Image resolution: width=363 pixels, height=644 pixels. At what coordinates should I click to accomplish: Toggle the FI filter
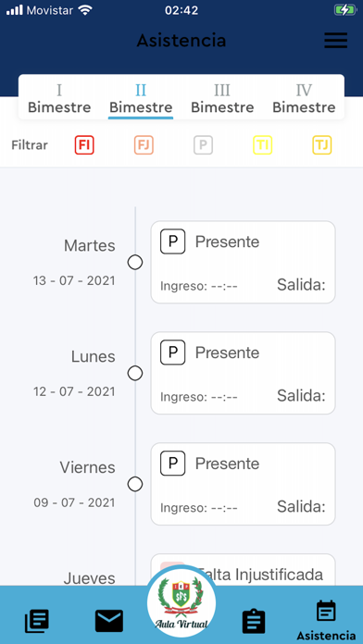pos(84,145)
